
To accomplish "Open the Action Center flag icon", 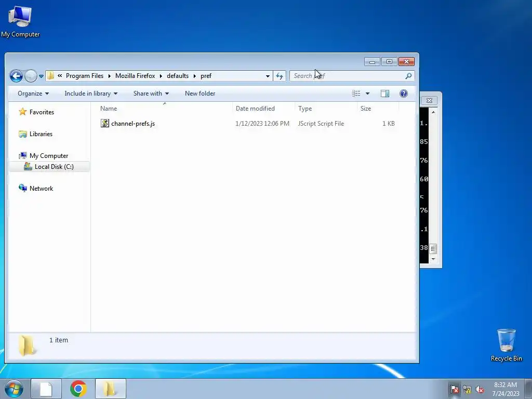I will pyautogui.click(x=454, y=389).
